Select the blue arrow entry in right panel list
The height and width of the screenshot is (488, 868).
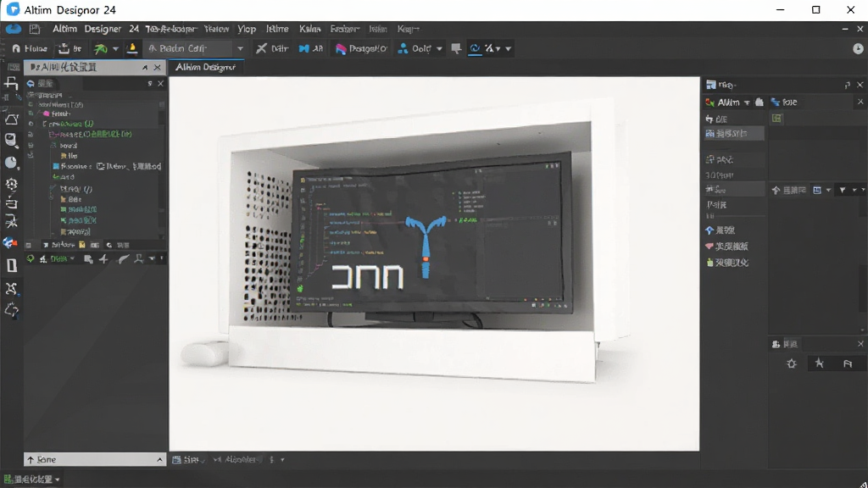click(721, 230)
